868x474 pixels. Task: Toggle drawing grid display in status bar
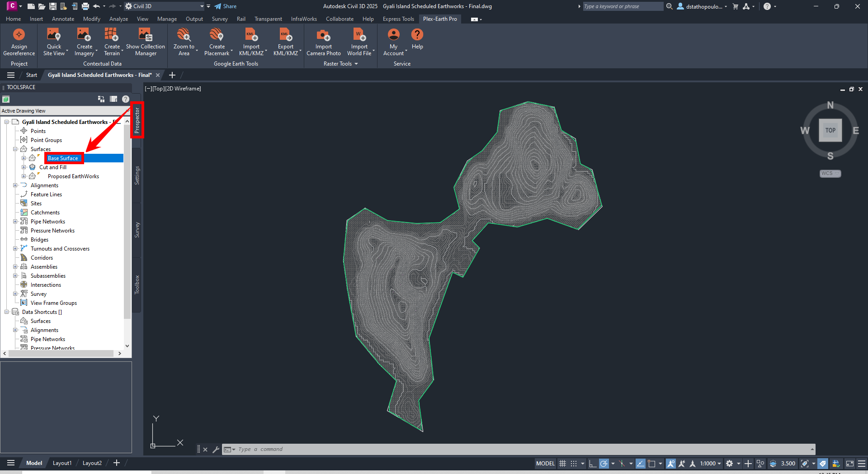[562, 464]
